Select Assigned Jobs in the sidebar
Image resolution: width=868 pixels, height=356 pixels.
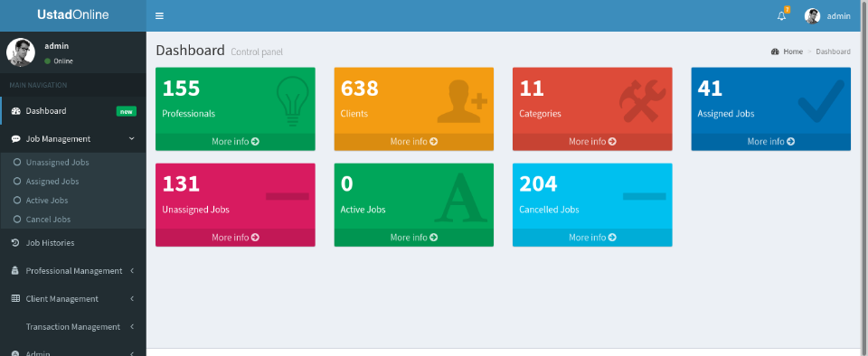[52, 182]
